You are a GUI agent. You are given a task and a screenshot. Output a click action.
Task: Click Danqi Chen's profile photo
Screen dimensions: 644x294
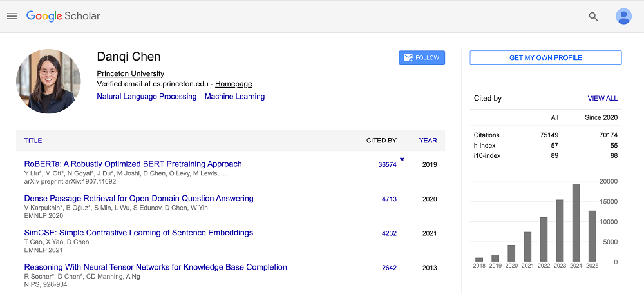(x=48, y=81)
